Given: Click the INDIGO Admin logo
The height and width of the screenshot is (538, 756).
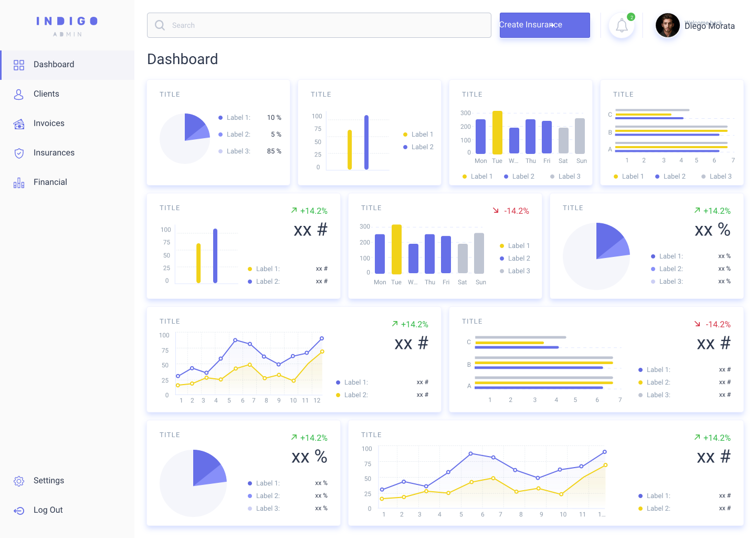Looking at the screenshot, I should [x=67, y=26].
